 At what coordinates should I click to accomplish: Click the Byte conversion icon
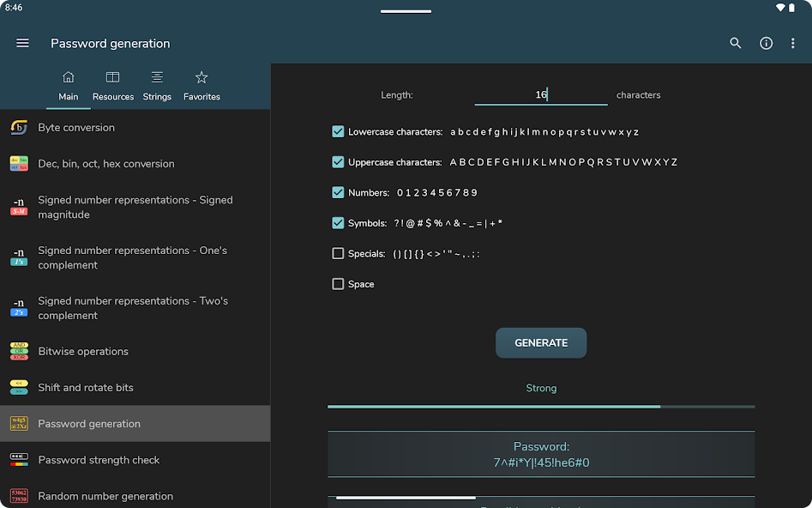coord(19,128)
